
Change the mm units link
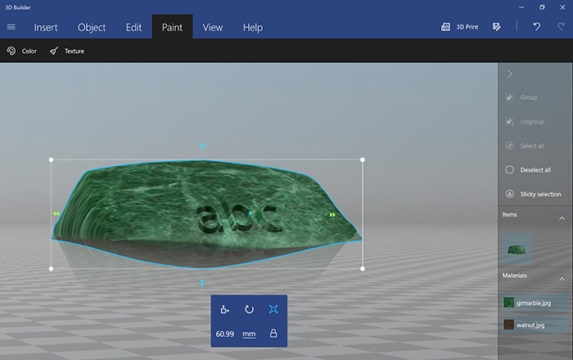pyautogui.click(x=249, y=334)
